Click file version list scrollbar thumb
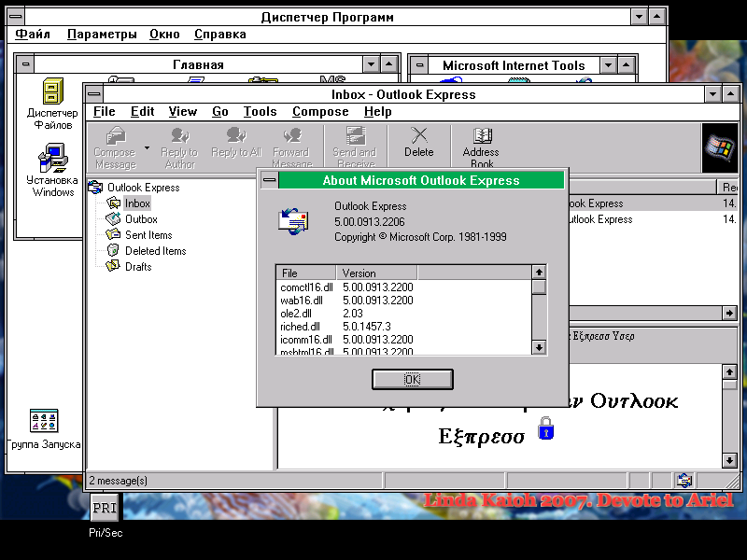Viewport: 747px width, 560px height. [x=539, y=287]
